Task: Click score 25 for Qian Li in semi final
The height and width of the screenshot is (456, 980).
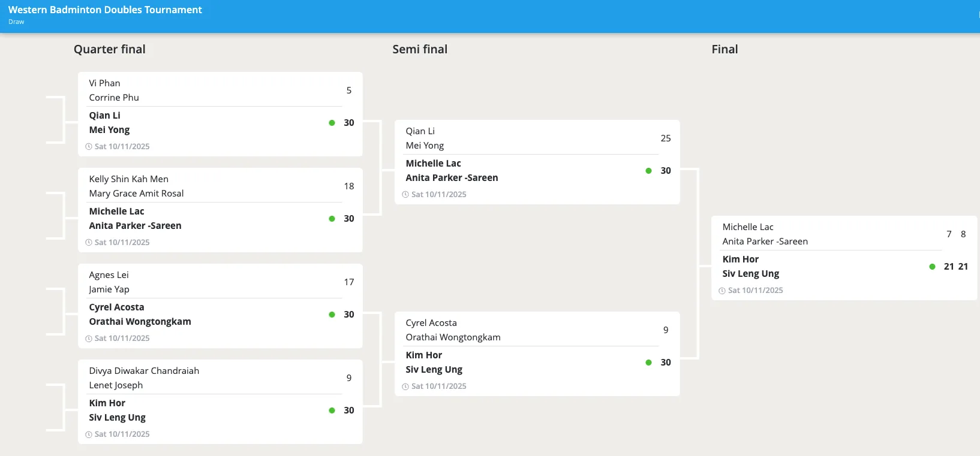Action: [665, 138]
